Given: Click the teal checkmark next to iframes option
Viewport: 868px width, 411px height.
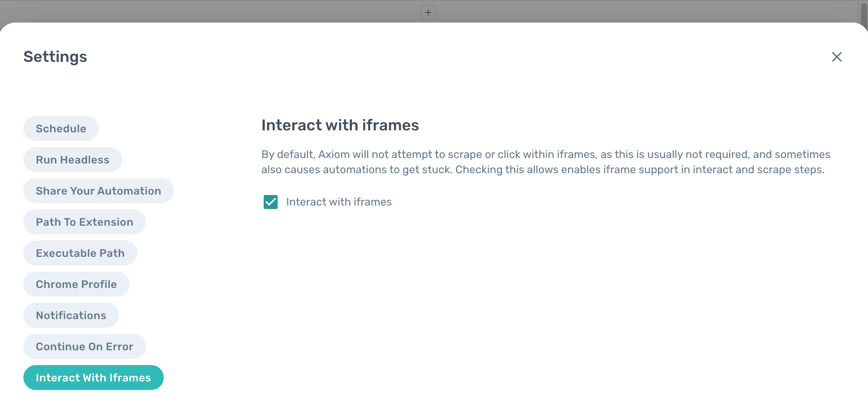Looking at the screenshot, I should (270, 202).
